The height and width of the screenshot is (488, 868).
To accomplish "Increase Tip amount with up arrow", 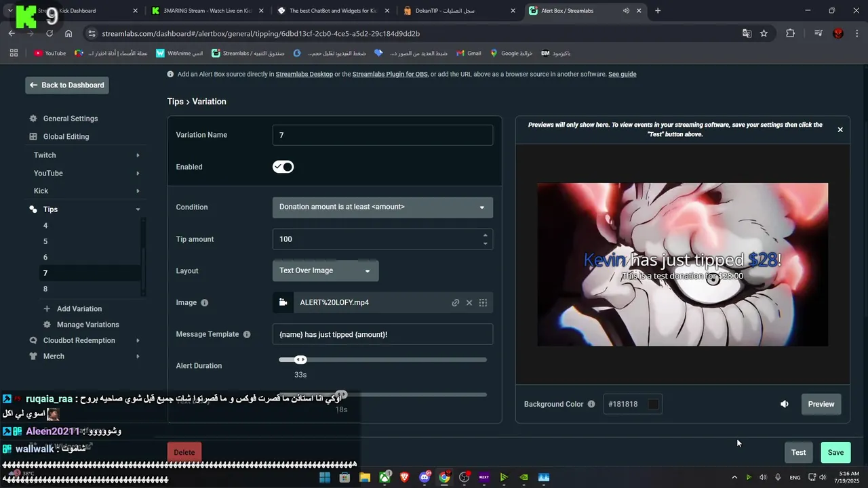I will [x=485, y=235].
